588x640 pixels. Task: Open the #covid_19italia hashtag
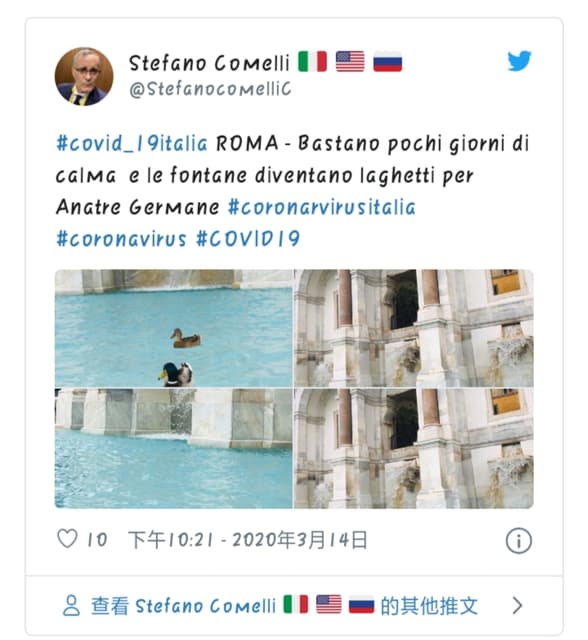point(132,144)
